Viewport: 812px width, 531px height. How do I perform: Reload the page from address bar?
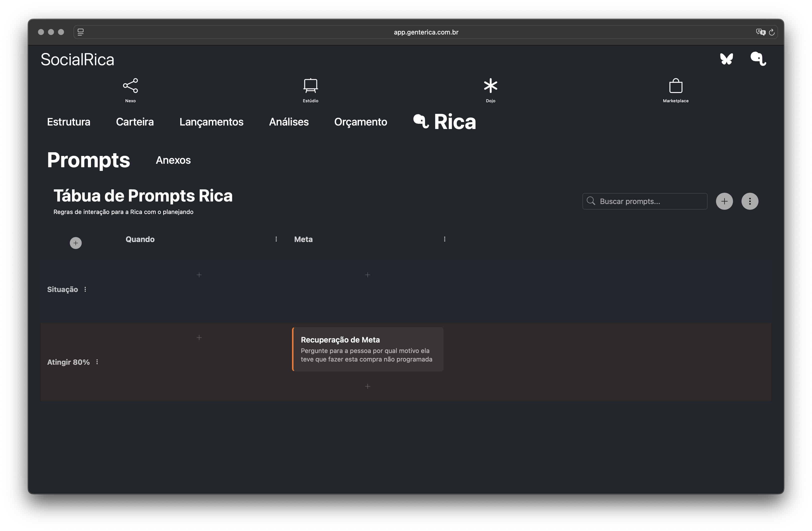click(x=771, y=32)
